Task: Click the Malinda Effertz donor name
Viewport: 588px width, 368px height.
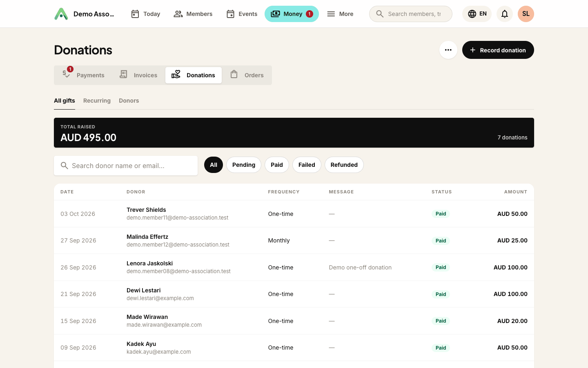Action: click(x=147, y=237)
